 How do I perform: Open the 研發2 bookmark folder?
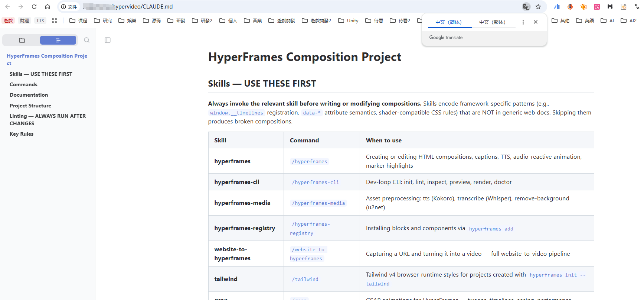pos(202,20)
